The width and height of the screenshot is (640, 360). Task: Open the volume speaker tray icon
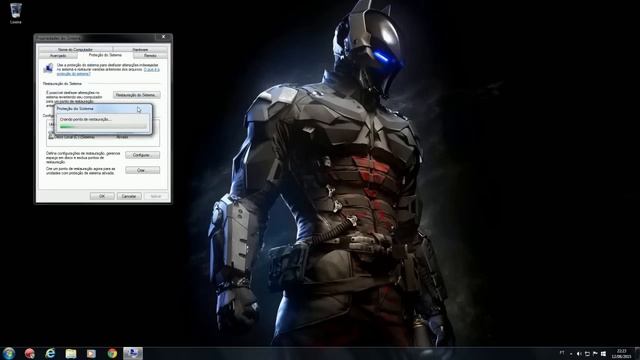coord(579,354)
